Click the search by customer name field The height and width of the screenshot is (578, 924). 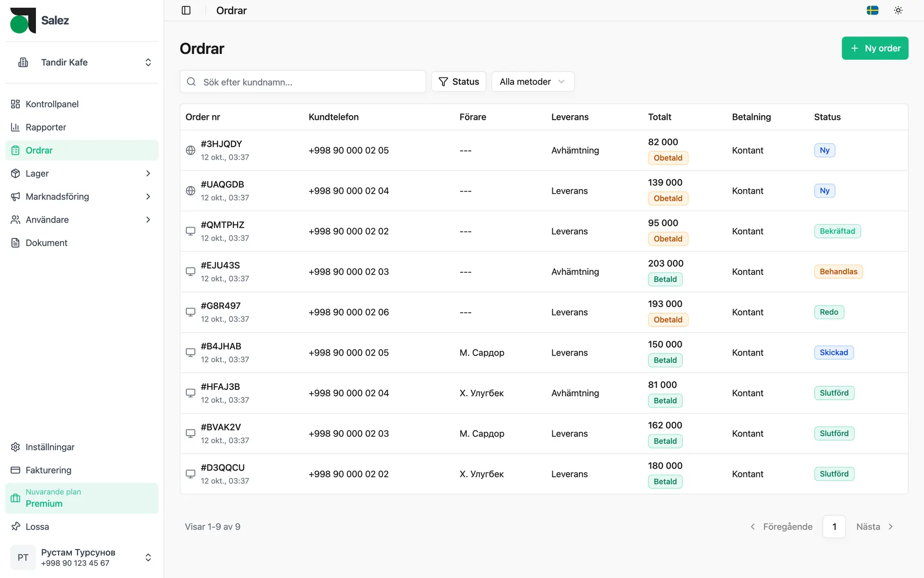coord(303,82)
